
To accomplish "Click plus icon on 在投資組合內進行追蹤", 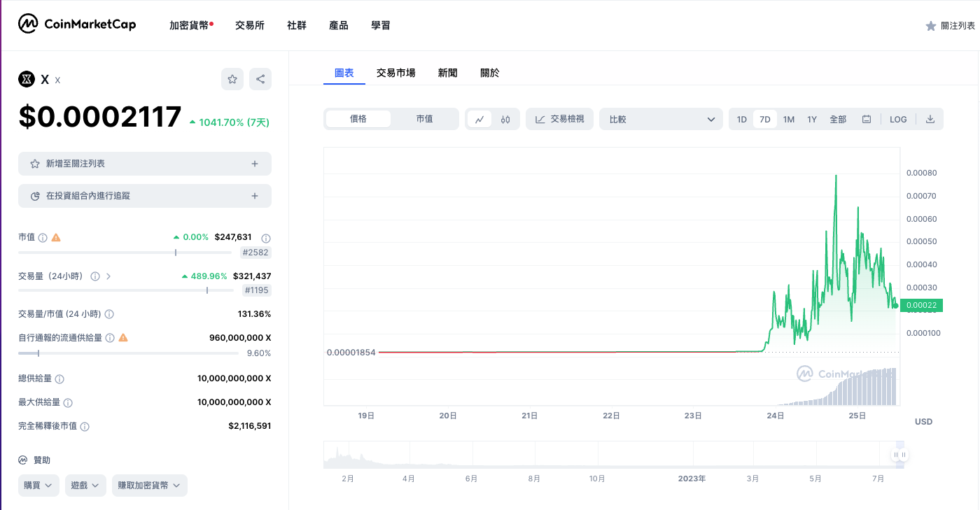I will 255,196.
